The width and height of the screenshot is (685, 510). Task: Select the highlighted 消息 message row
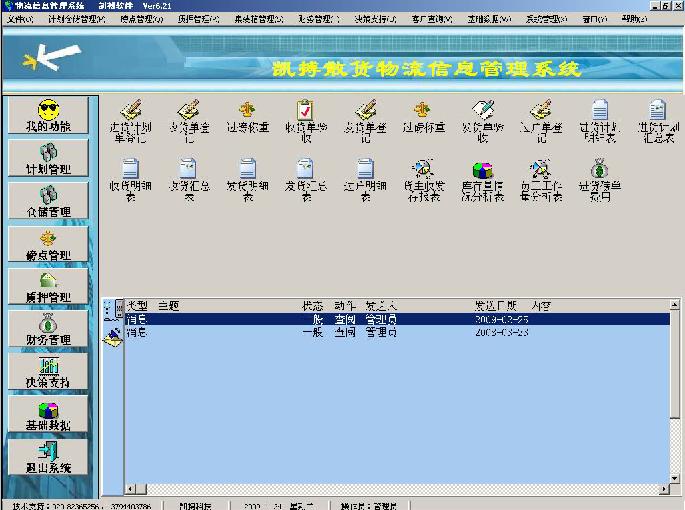pos(397,319)
